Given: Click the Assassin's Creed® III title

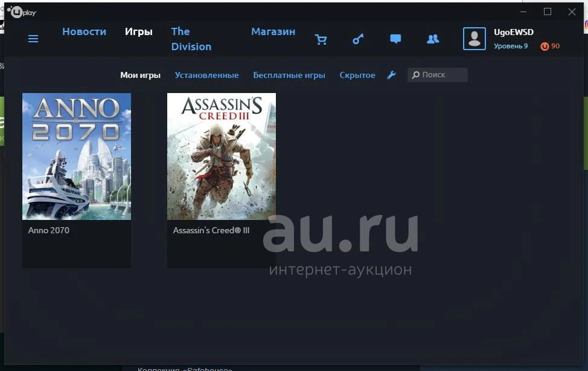Looking at the screenshot, I should pyautogui.click(x=211, y=230).
